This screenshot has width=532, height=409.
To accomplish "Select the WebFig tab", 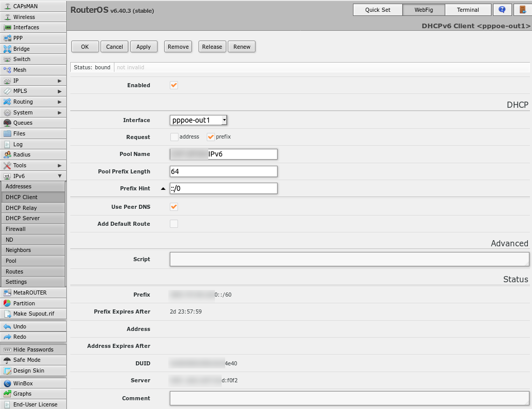I will point(423,10).
